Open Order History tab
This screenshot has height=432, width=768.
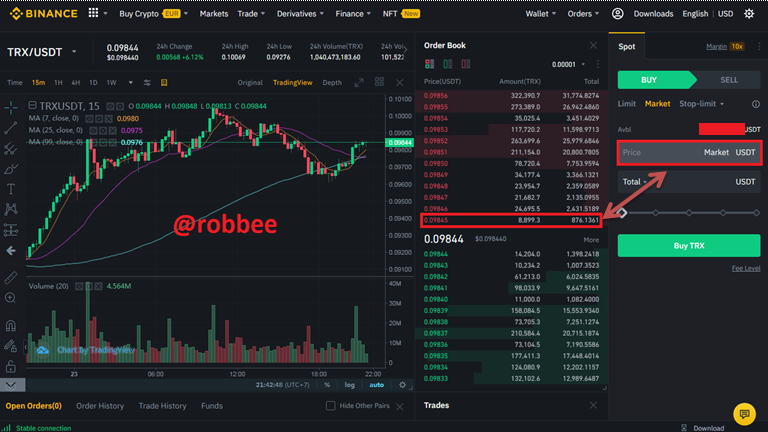click(100, 406)
